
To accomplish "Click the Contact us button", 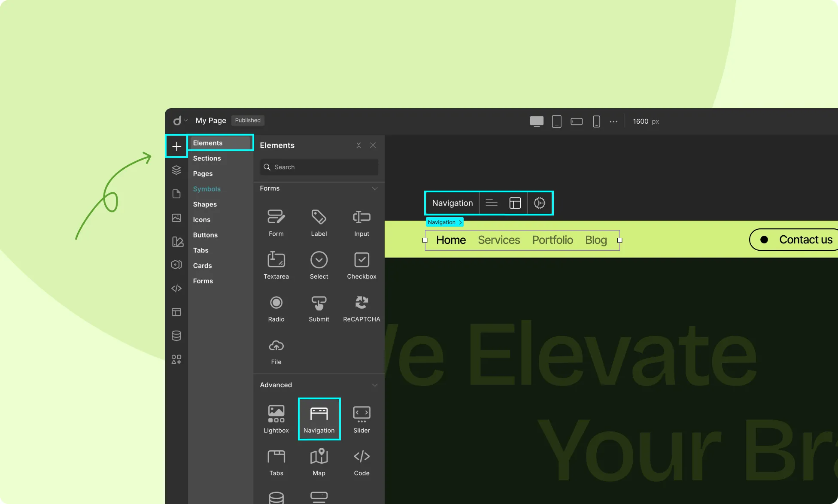I will click(794, 240).
